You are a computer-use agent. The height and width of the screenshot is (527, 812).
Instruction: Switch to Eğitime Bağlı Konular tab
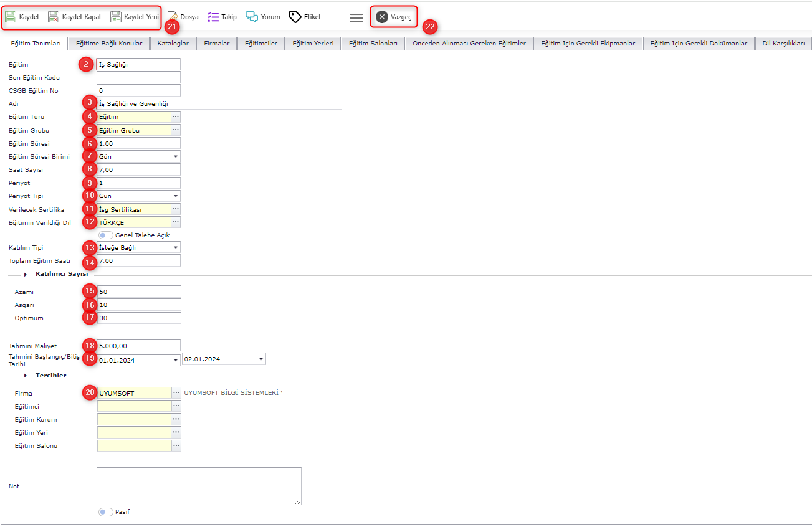109,44
